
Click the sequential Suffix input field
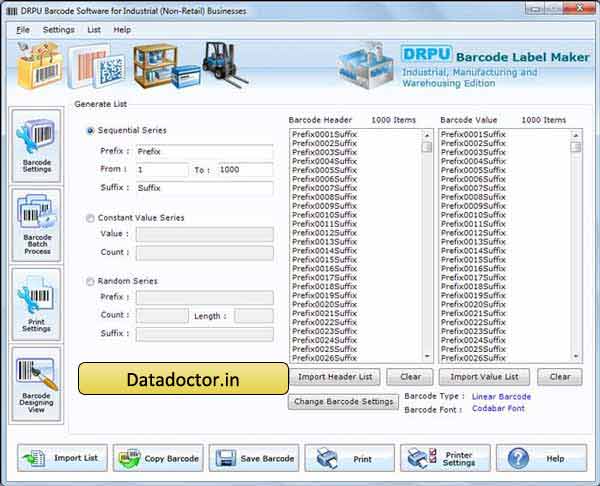[204, 188]
